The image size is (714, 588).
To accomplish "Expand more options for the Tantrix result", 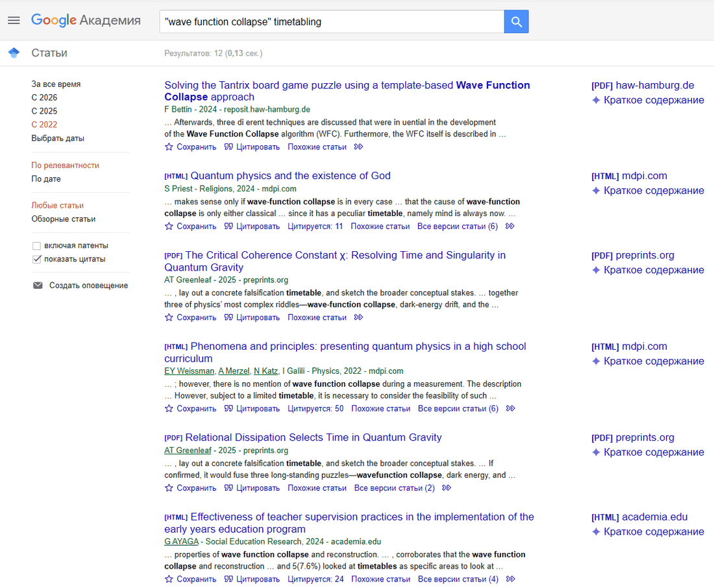I will 358,147.
